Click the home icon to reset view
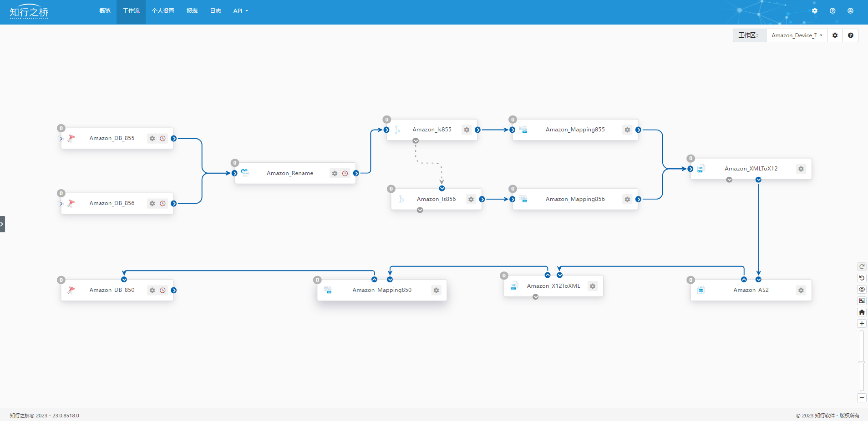Image resolution: width=868 pixels, height=421 pixels. pos(862,312)
